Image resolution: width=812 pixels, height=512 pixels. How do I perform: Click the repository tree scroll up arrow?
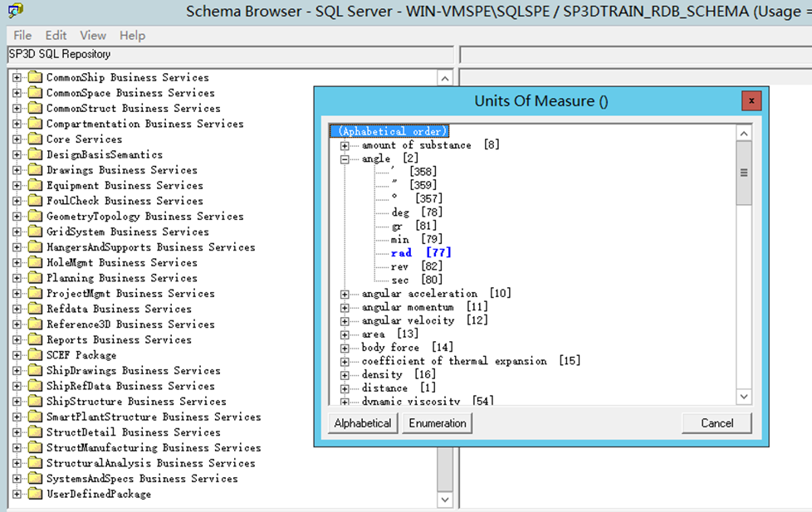[x=445, y=78]
